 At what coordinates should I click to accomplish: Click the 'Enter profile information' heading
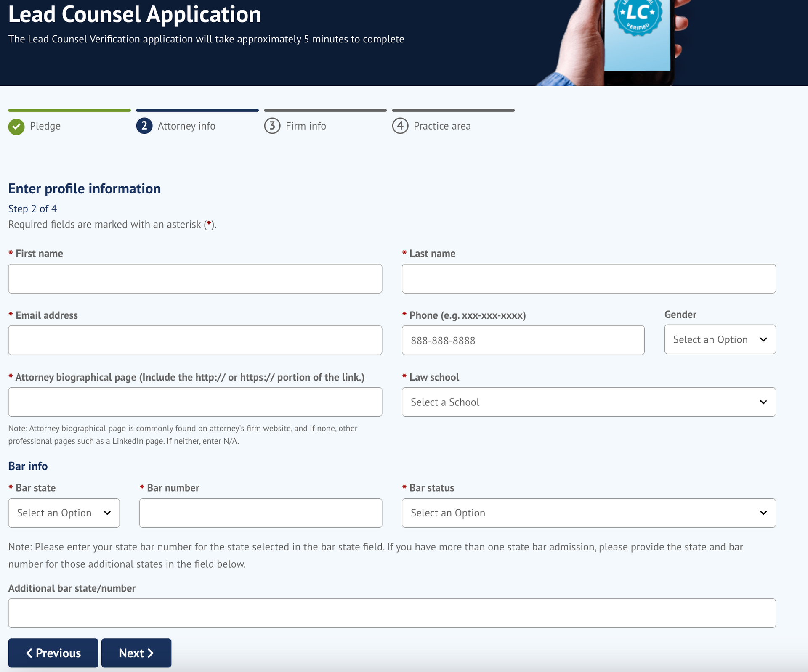click(x=85, y=189)
